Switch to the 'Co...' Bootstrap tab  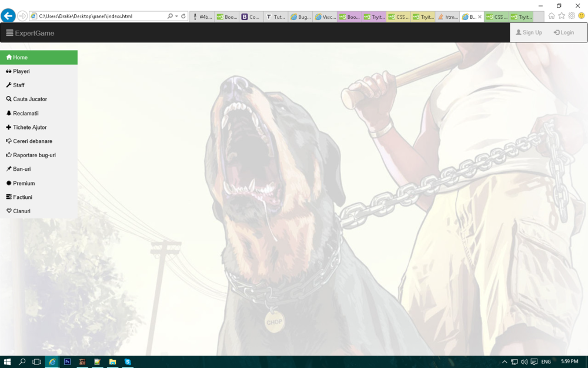pyautogui.click(x=251, y=16)
